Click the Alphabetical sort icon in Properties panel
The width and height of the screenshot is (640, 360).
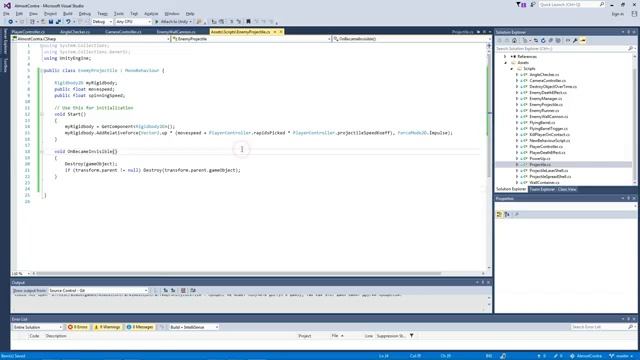(x=507, y=214)
